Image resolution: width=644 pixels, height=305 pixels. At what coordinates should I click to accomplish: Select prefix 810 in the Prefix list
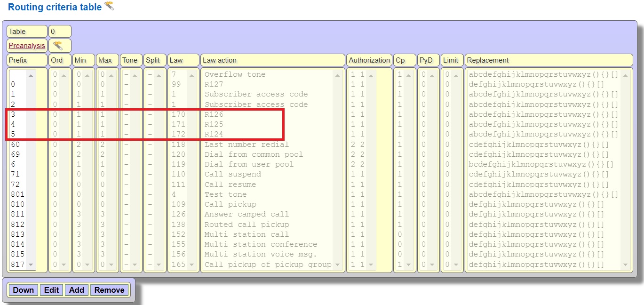(17, 204)
